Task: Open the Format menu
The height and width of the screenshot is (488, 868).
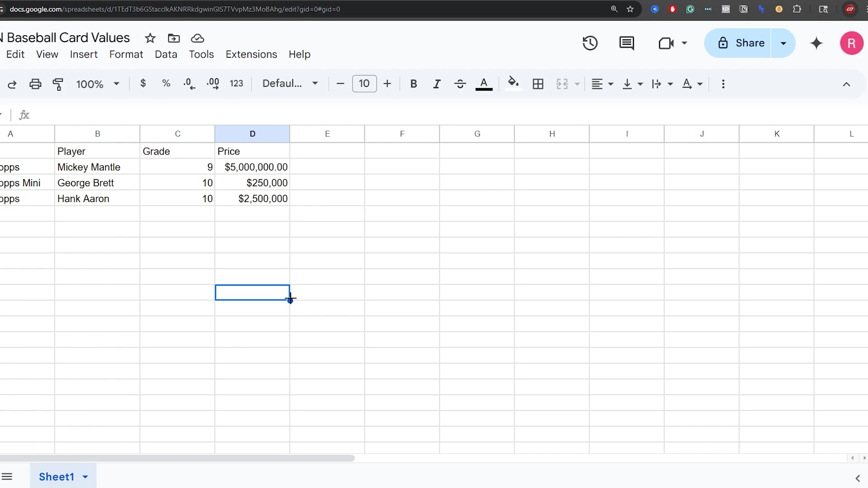Action: [x=126, y=54]
